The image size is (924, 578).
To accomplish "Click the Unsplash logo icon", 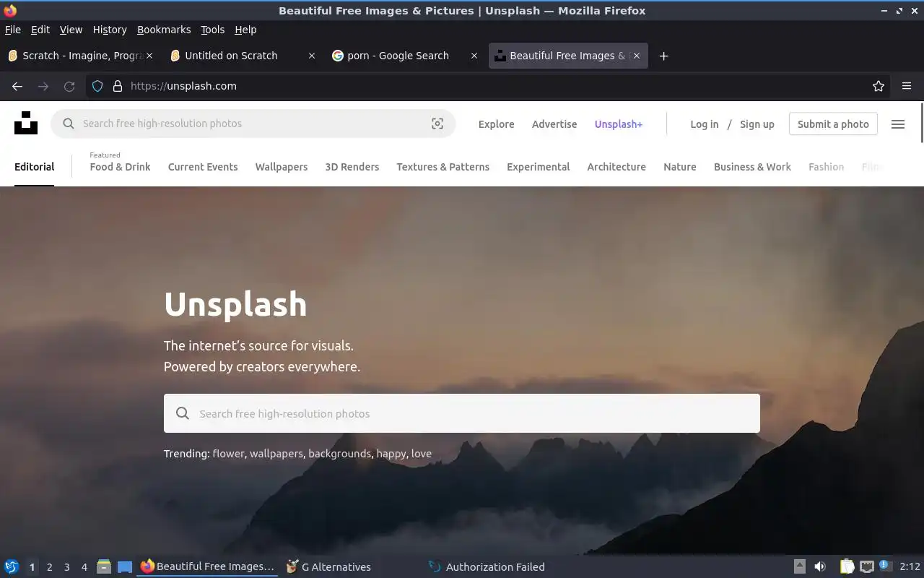I will tap(26, 123).
